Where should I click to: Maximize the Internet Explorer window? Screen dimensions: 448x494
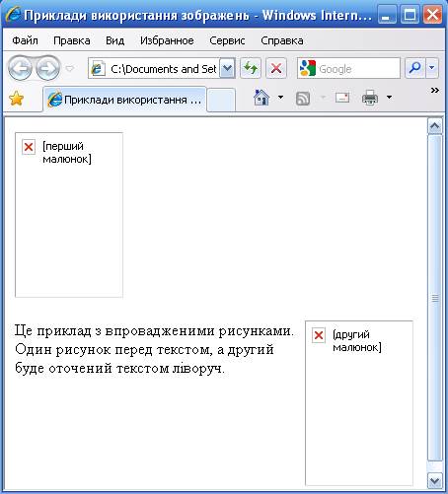pos(410,15)
